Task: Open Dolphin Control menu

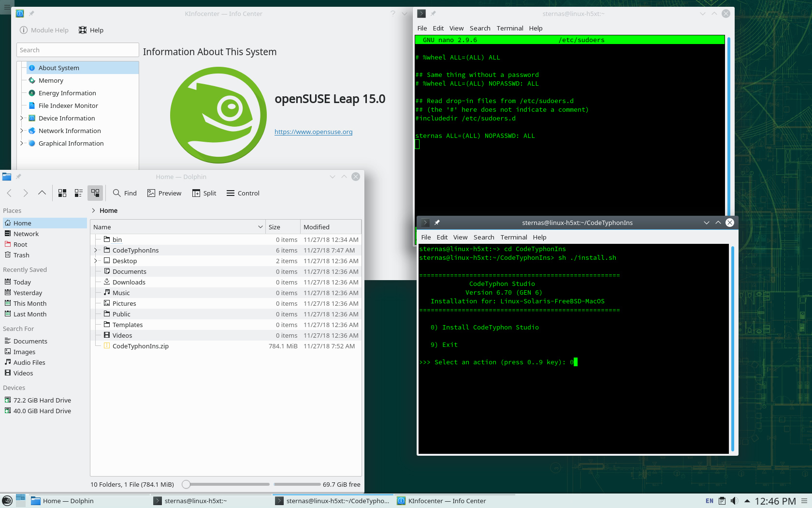Action: tap(243, 193)
